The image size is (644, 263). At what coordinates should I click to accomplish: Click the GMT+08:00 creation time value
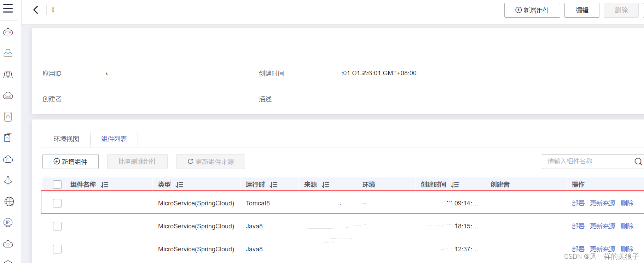(379, 73)
